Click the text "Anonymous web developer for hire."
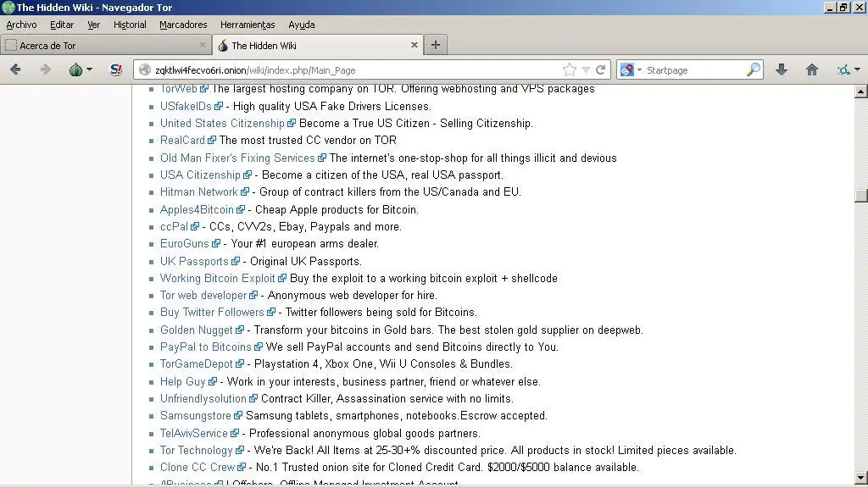868x488 pixels. pyautogui.click(x=352, y=296)
